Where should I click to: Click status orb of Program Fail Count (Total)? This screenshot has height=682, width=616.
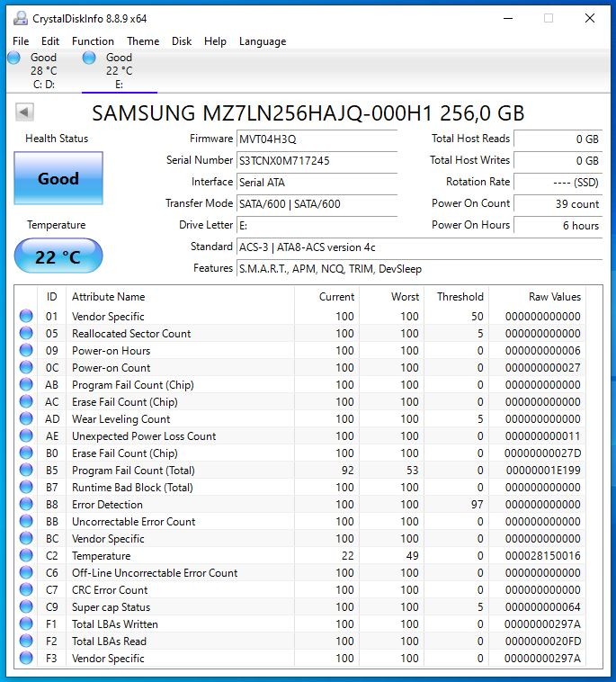(26, 470)
